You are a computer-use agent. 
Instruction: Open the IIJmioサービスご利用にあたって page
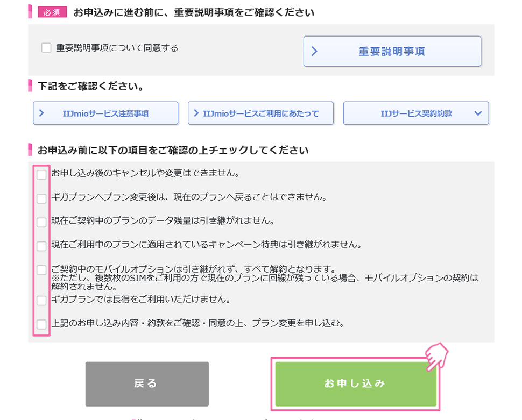(x=260, y=113)
